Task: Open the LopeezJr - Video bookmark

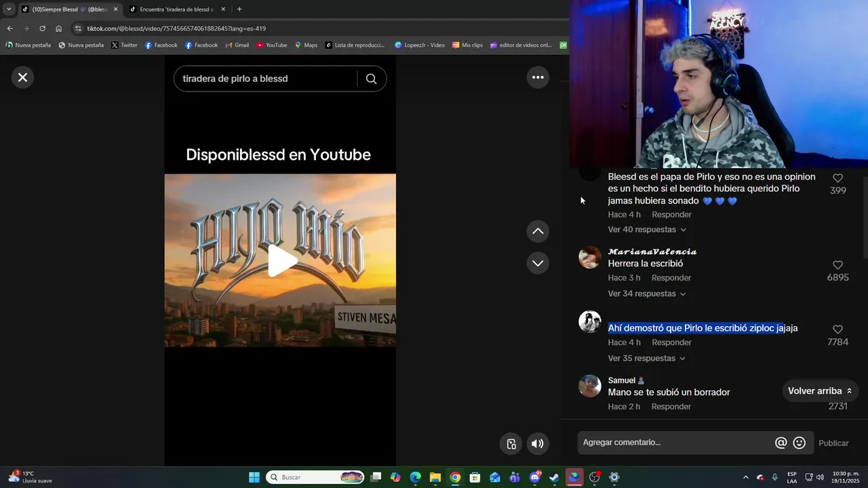Action: tap(420, 45)
